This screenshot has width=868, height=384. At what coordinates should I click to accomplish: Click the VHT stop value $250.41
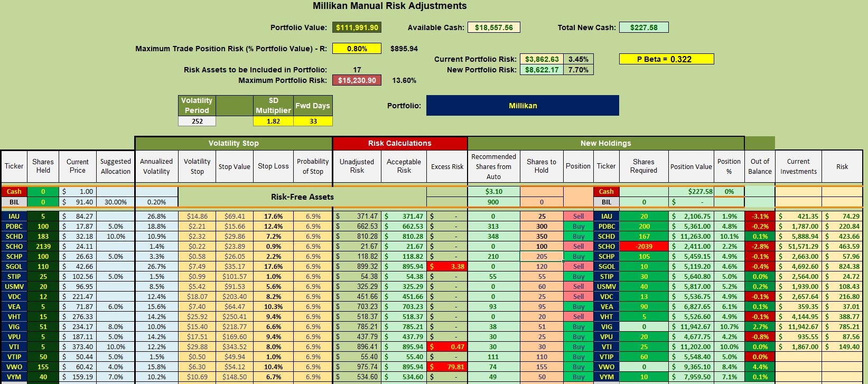pyautogui.click(x=235, y=316)
